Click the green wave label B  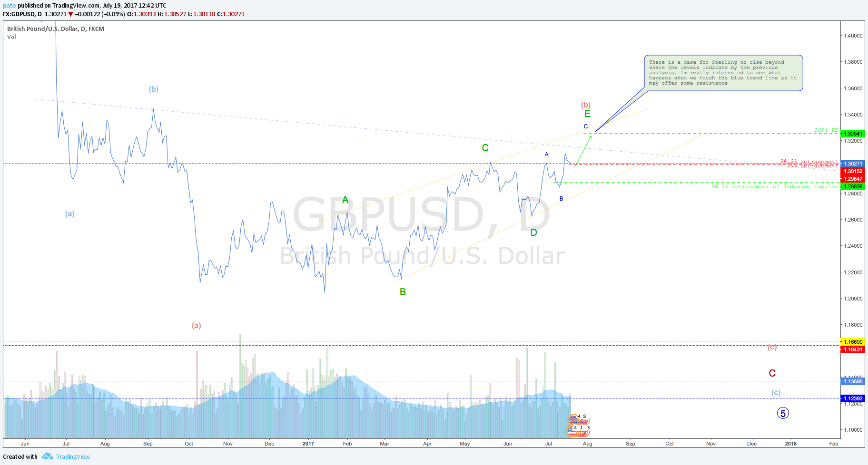tap(403, 292)
